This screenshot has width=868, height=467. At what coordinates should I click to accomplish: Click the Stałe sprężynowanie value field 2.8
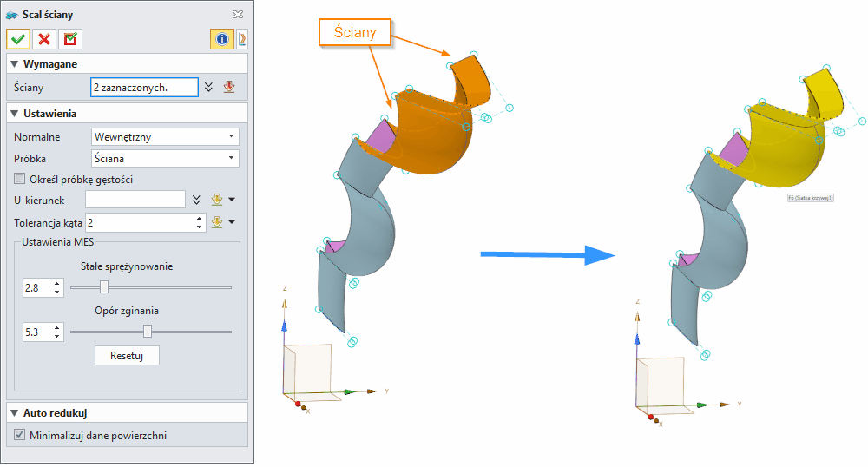tap(37, 287)
